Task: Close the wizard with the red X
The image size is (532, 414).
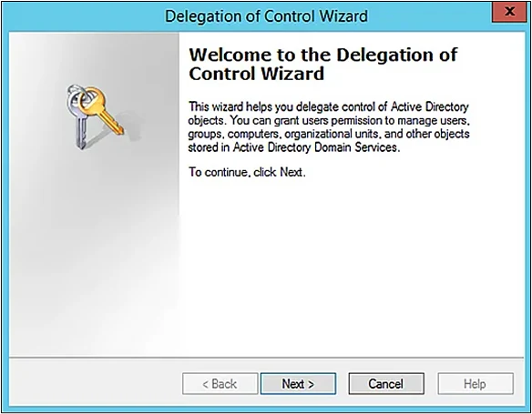Action: pos(509,12)
